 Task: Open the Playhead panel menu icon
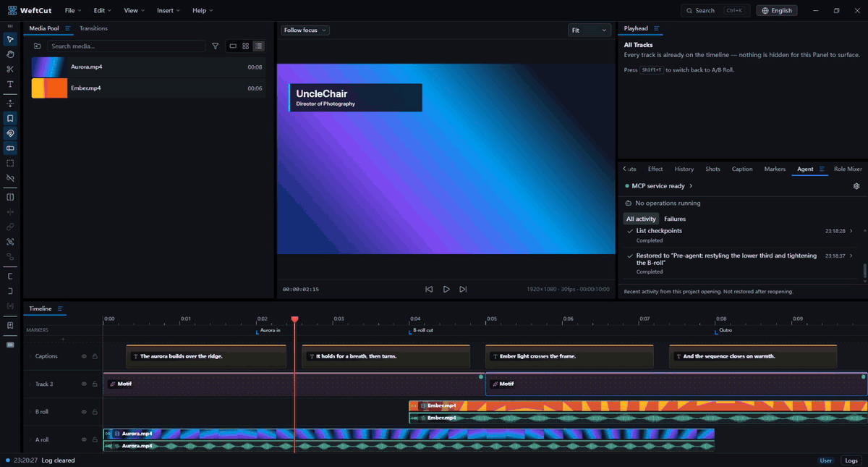657,28
